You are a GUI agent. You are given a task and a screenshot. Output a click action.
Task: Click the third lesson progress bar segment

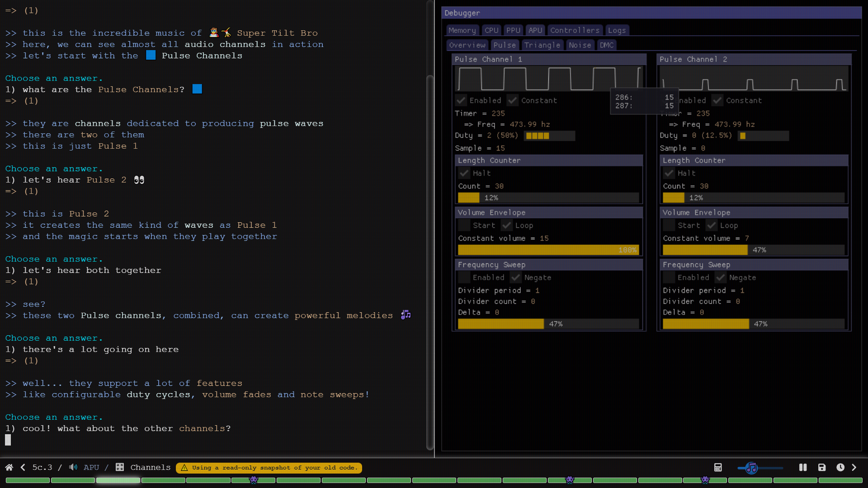[118, 480]
